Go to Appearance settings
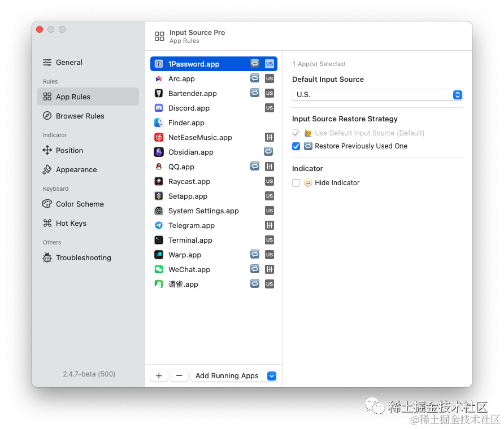 [76, 169]
